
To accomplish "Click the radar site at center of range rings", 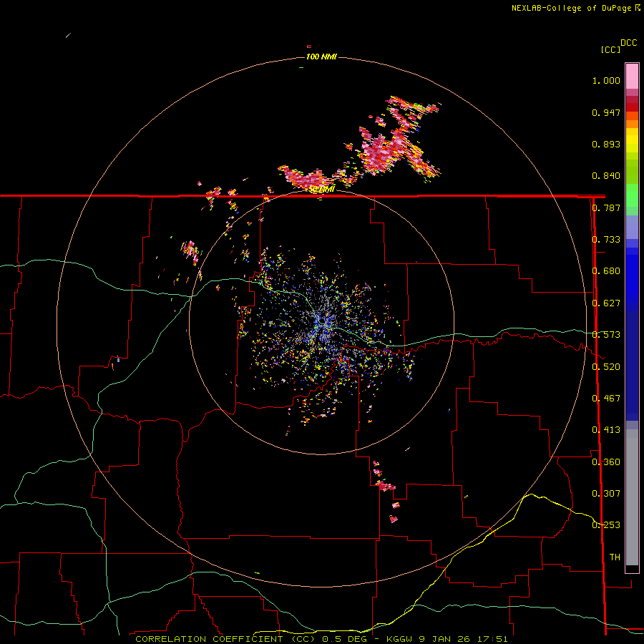I will click(x=321, y=322).
